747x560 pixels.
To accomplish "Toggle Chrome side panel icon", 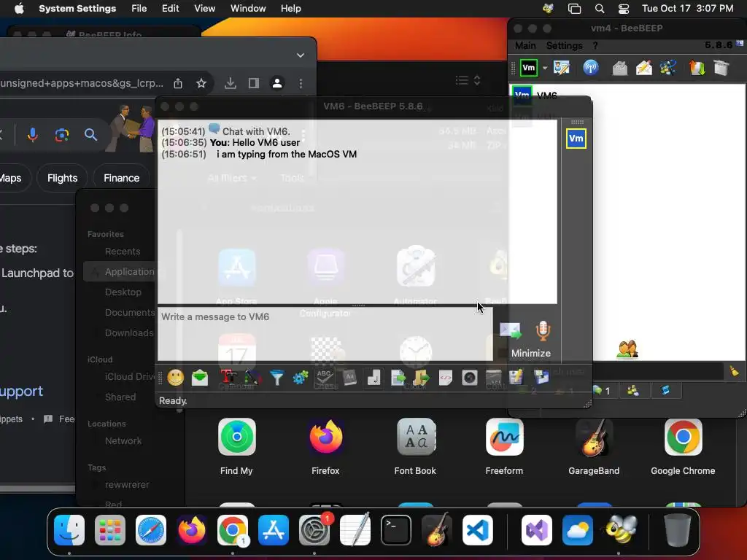I will pyautogui.click(x=254, y=83).
